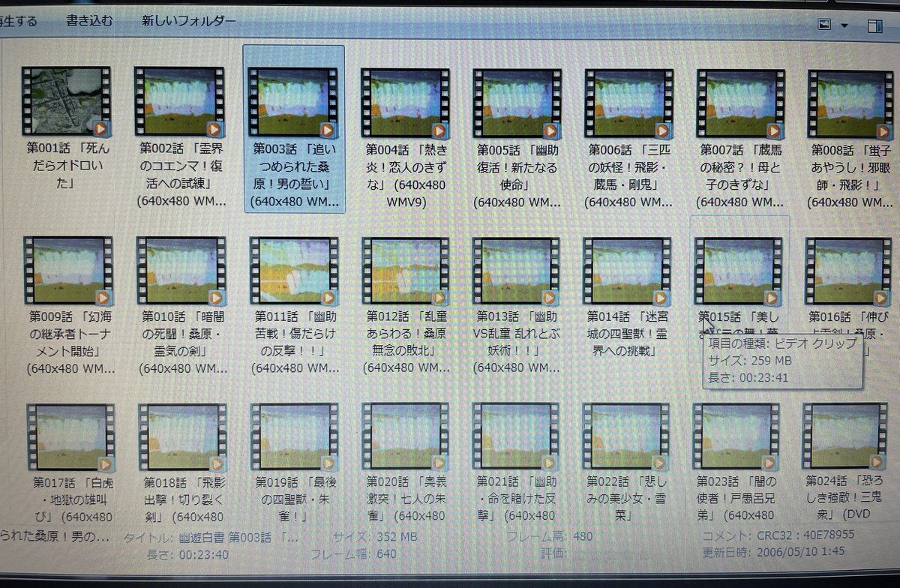Image resolution: width=900 pixels, height=588 pixels.
Task: Select the 第009話 video file icon
Action: point(67,271)
